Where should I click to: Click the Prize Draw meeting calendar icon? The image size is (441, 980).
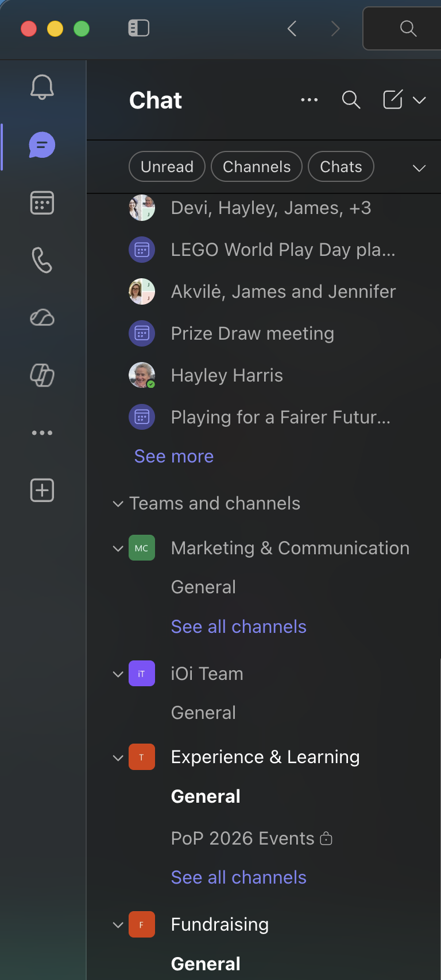pyautogui.click(x=142, y=333)
